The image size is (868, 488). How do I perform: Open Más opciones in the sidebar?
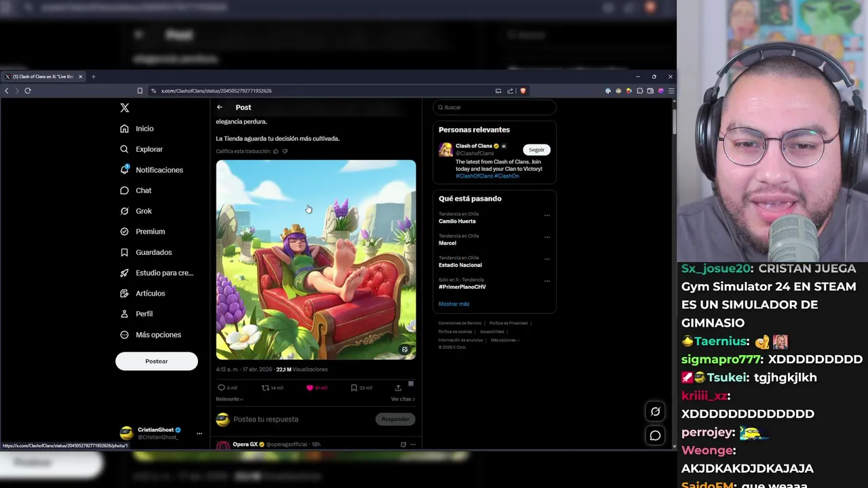151,335
